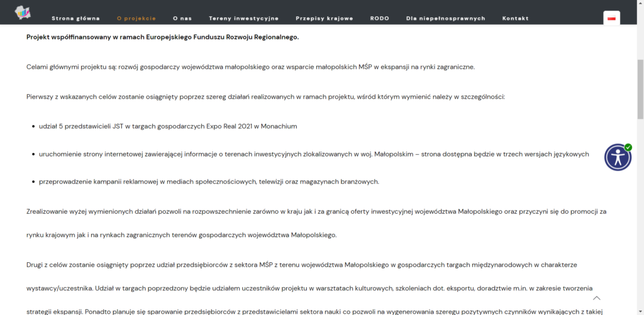Image resolution: width=644 pixels, height=315 pixels.
Task: Open the accessibility widget button
Action: pos(618,157)
